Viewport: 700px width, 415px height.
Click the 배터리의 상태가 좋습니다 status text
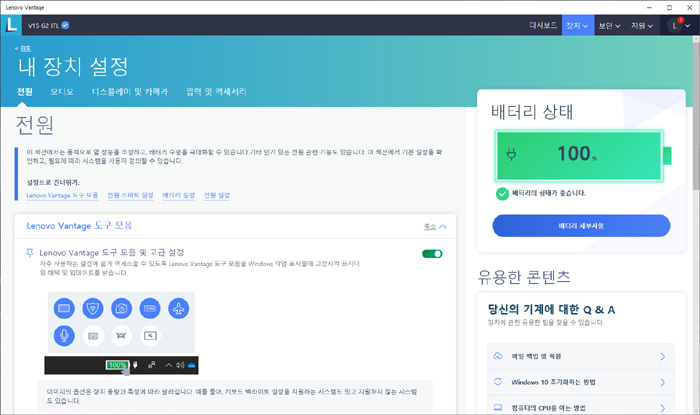549,193
